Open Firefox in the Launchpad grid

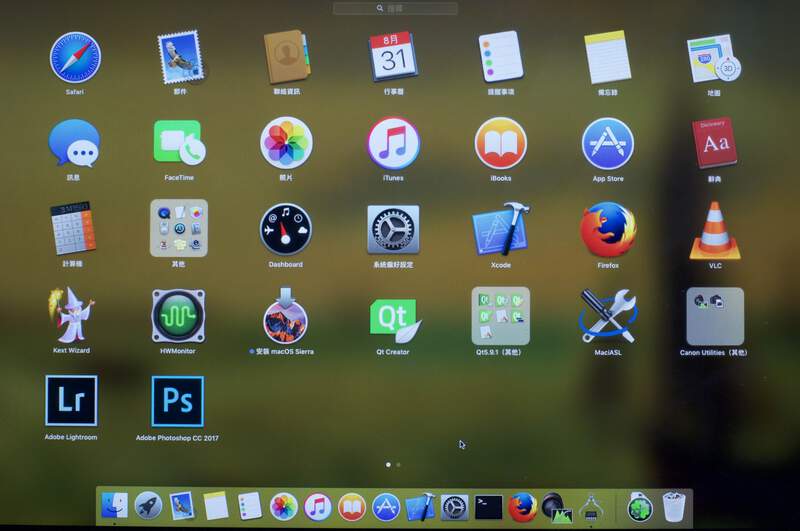[x=608, y=230]
